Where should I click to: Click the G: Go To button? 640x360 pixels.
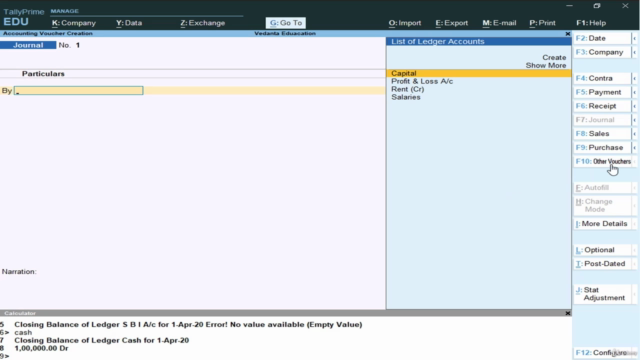tap(286, 23)
